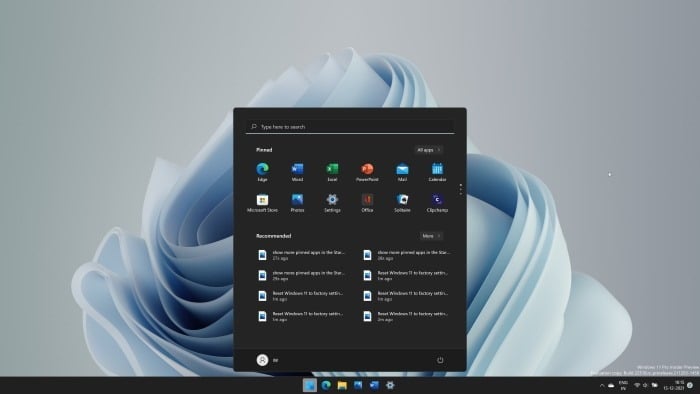
Task: Open Photos from the Pinned grid
Action: click(x=297, y=203)
